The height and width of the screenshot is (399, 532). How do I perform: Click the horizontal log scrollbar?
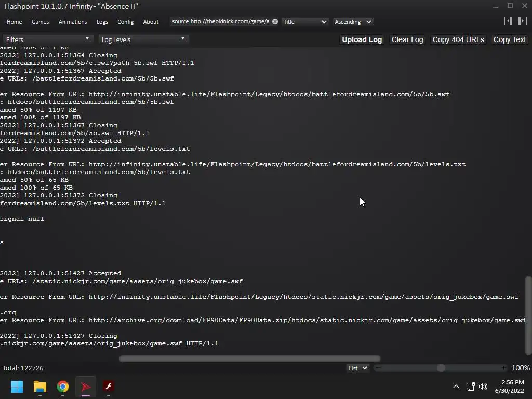[x=250, y=359]
